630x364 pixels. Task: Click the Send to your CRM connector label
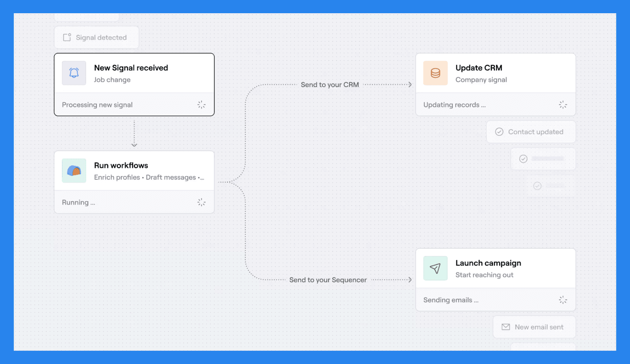330,85
